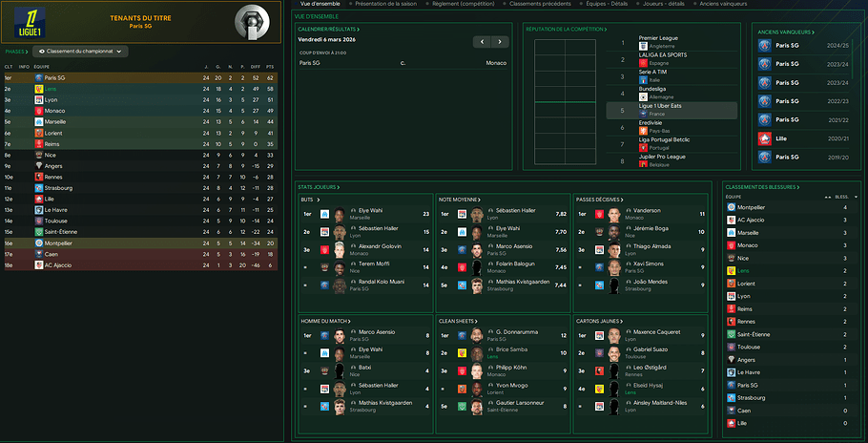Sort league table by PTS column
The width and height of the screenshot is (868, 443).
click(270, 67)
